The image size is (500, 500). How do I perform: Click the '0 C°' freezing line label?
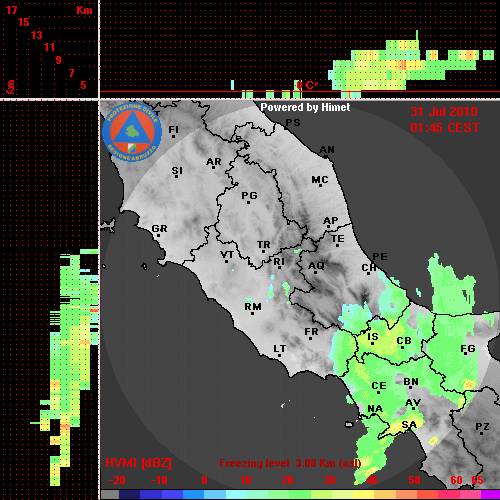[x=307, y=85]
